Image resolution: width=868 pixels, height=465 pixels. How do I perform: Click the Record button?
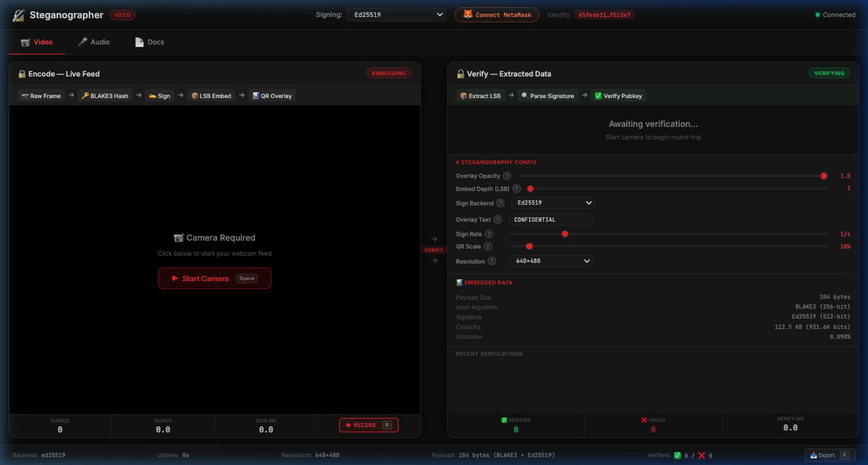(369, 425)
